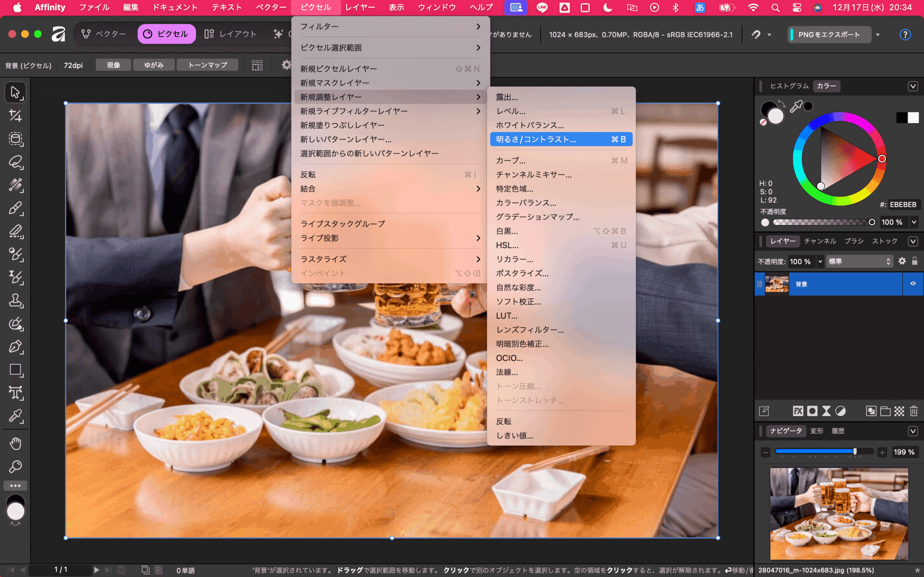924x577 pixels.
Task: Select the Paint Brush tool
Action: point(15,208)
